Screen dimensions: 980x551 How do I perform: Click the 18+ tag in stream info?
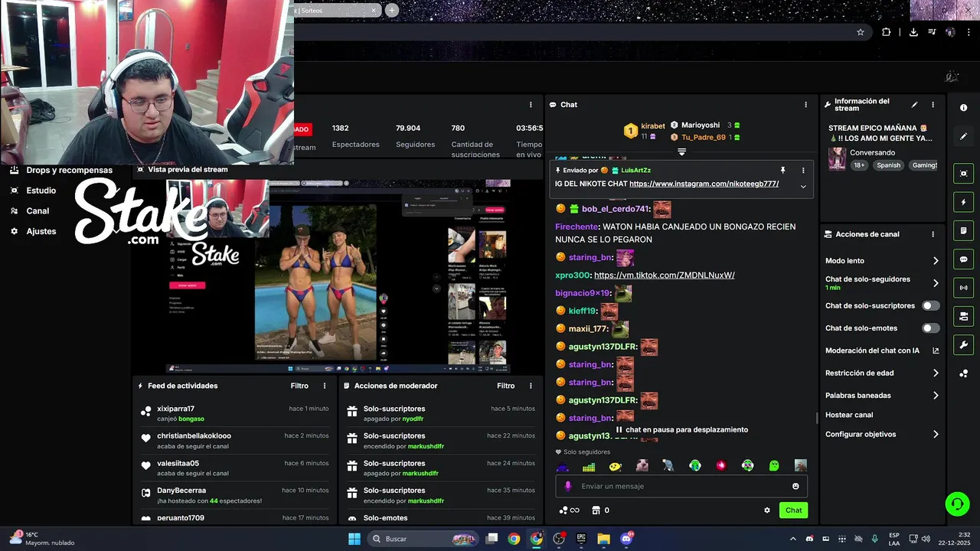(x=859, y=165)
